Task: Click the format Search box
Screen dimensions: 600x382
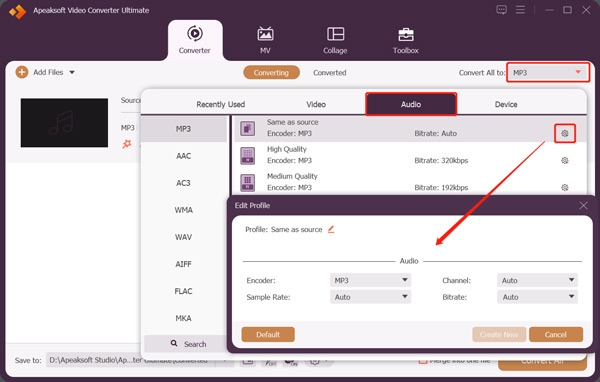Action: pyautogui.click(x=185, y=344)
